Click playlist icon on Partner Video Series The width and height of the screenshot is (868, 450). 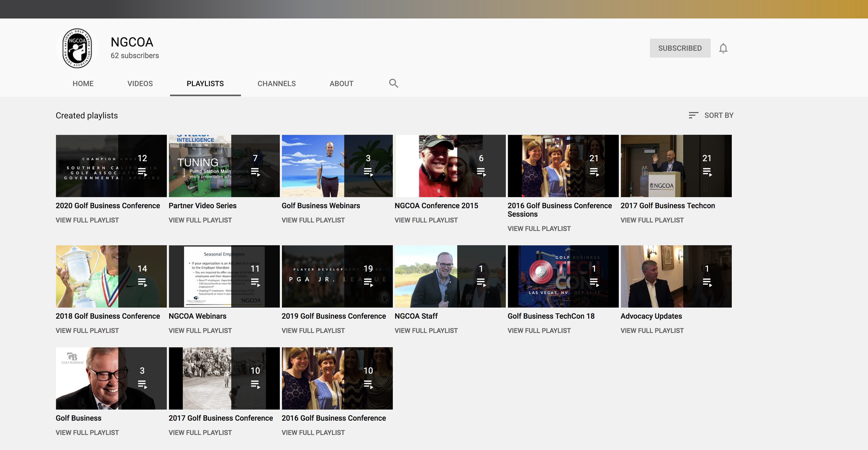[256, 172]
